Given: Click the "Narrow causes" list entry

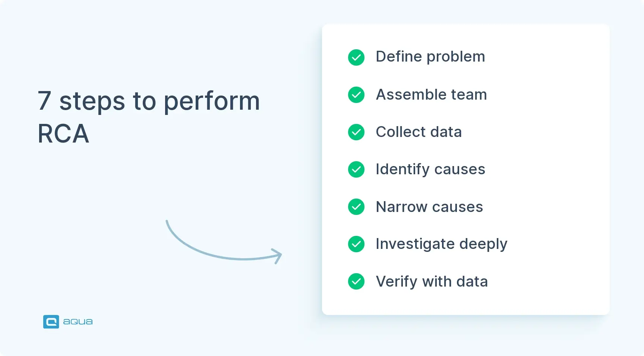Looking at the screenshot, I should tap(429, 207).
